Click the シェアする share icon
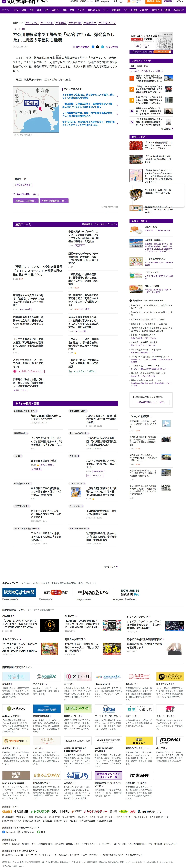The height and width of the screenshot is (868, 186). [x=112, y=47]
